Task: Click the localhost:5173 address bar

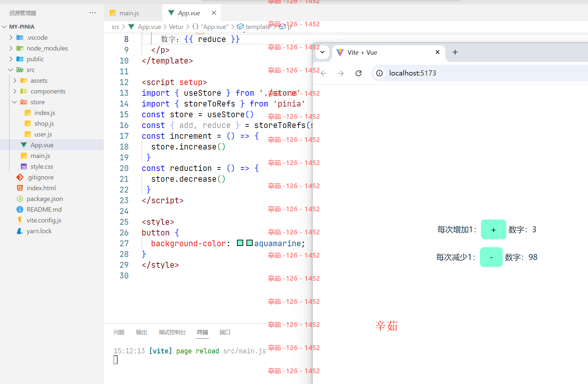Action: pyautogui.click(x=480, y=73)
